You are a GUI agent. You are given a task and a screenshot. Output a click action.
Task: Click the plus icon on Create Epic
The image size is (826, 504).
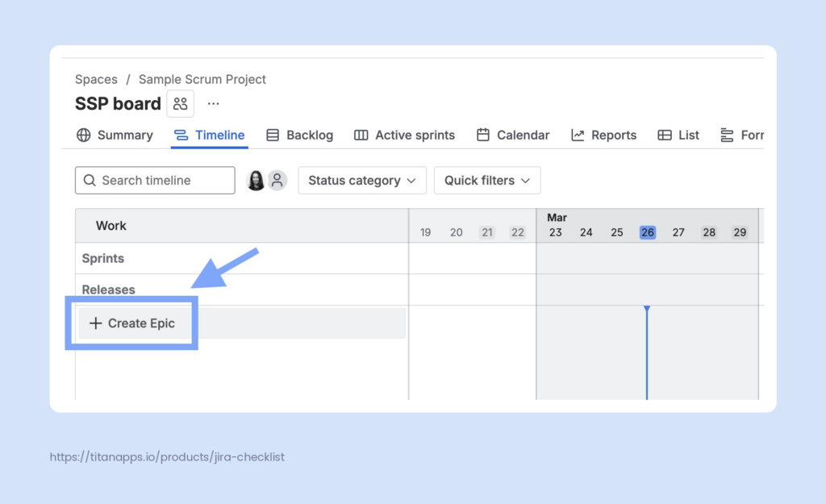pyautogui.click(x=96, y=323)
